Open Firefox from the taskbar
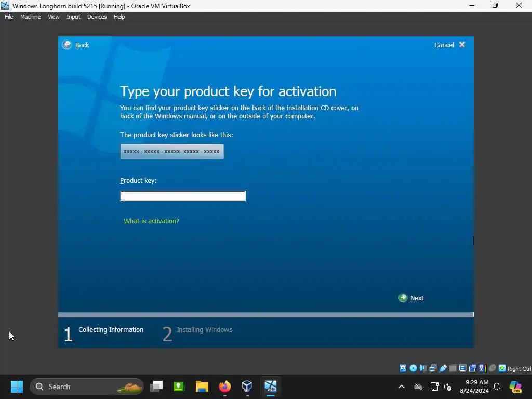The height and width of the screenshot is (399, 532). tap(224, 387)
